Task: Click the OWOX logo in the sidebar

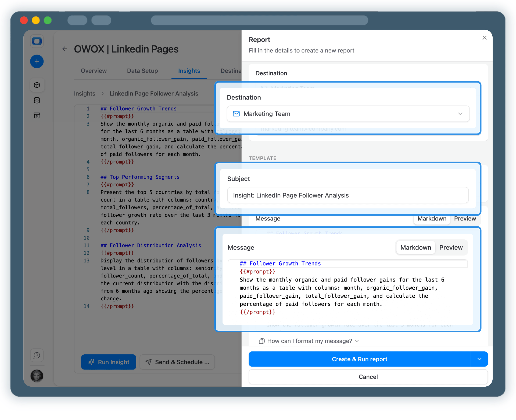Action: 37,41
